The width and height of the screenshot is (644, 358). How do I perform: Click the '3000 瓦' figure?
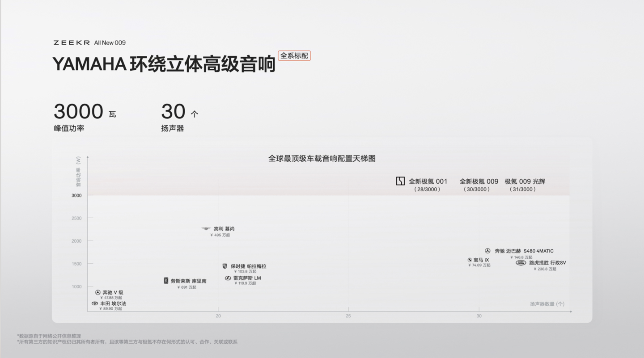click(85, 112)
